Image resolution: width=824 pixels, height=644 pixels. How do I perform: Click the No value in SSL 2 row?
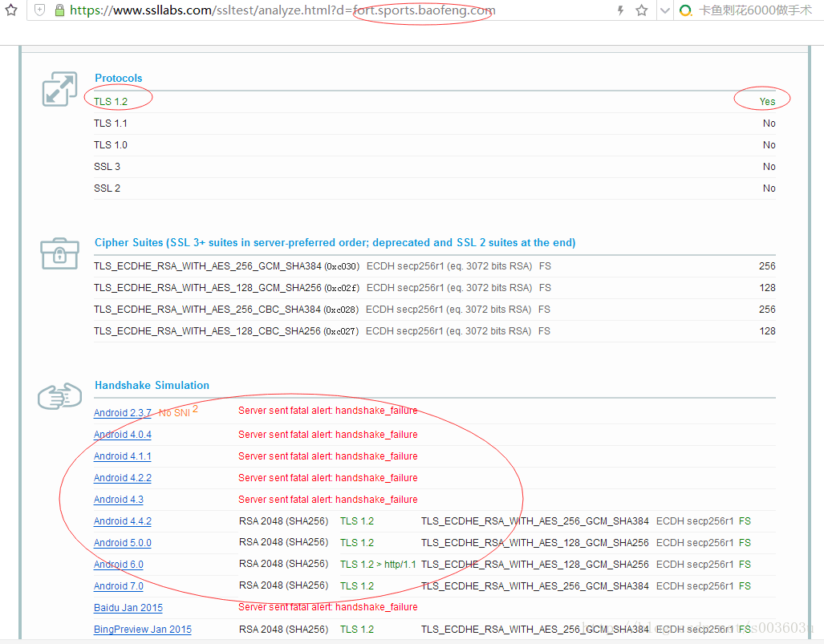[769, 188]
